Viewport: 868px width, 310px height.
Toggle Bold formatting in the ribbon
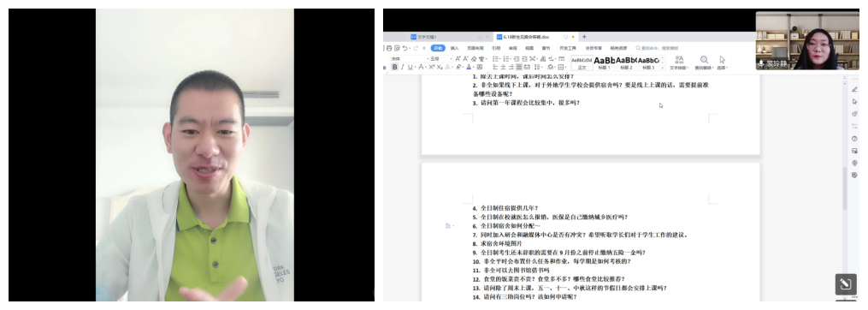[x=395, y=67]
